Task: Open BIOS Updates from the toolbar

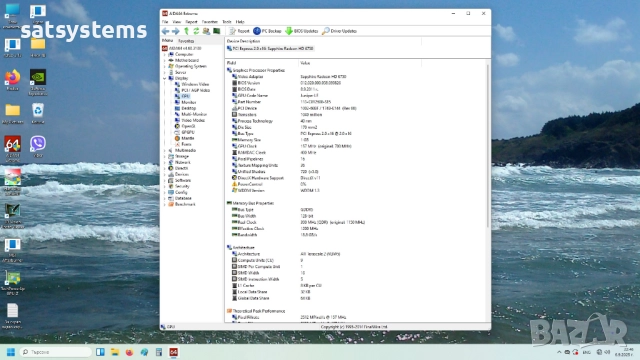Action: click(x=302, y=31)
